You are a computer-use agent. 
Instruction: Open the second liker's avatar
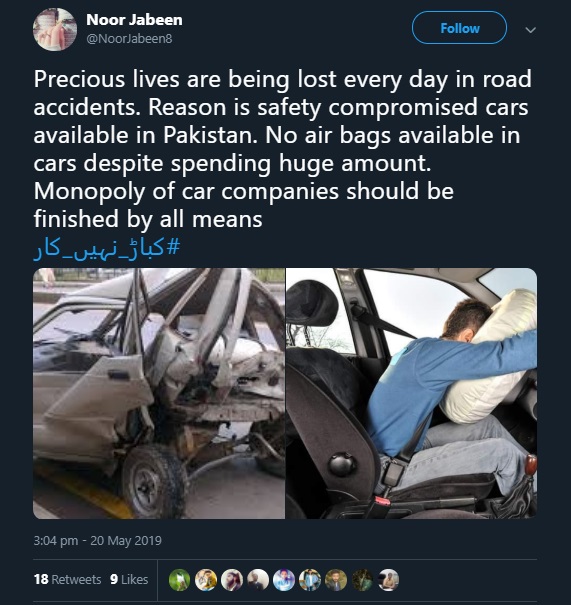coord(206,580)
